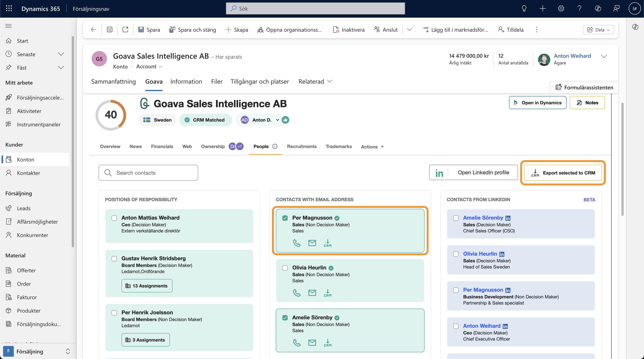The width and height of the screenshot is (644, 359).
Task: Open the Account form selector dropdown
Action: click(149, 67)
